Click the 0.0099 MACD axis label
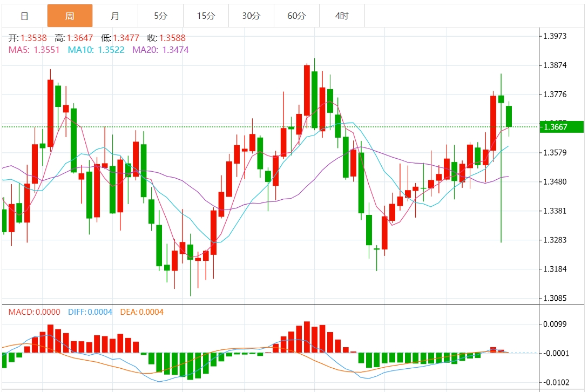Screen dimensions: 588x392 pyautogui.click(x=555, y=324)
